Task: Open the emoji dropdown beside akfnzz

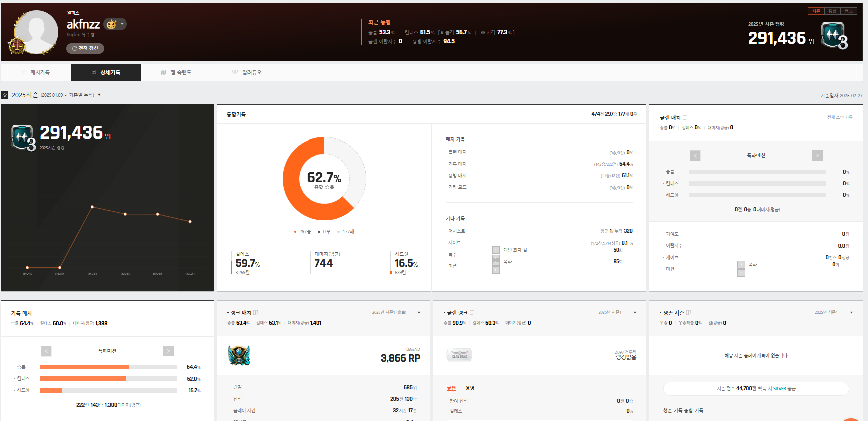Action: [x=122, y=24]
